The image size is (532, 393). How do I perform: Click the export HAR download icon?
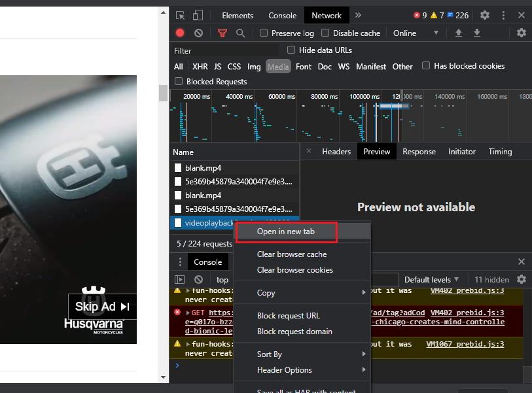click(x=476, y=33)
